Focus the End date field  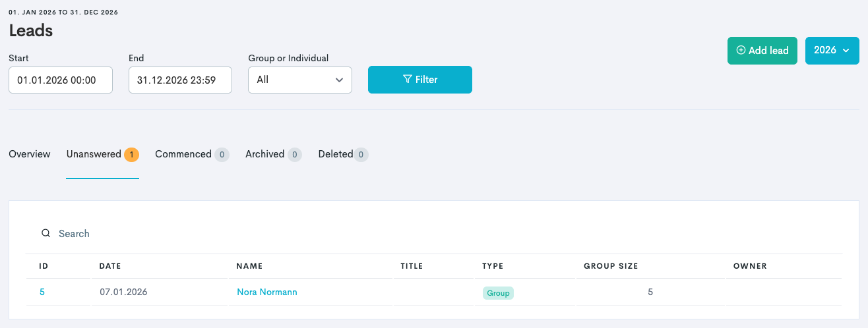point(180,80)
